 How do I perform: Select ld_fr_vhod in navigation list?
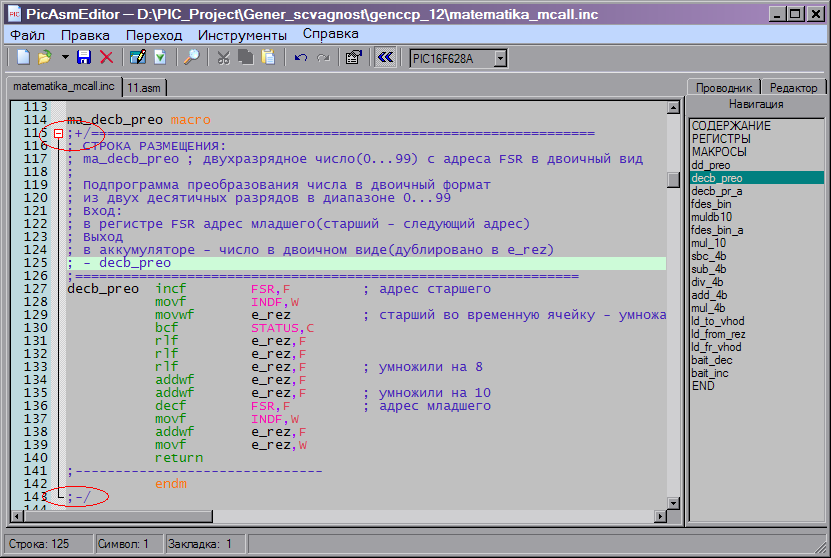(756, 347)
